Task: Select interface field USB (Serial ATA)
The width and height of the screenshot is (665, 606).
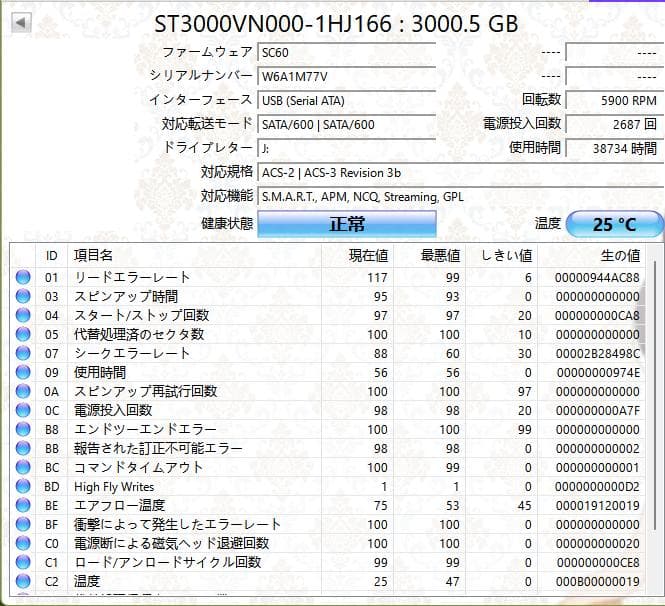Action: [x=346, y=101]
